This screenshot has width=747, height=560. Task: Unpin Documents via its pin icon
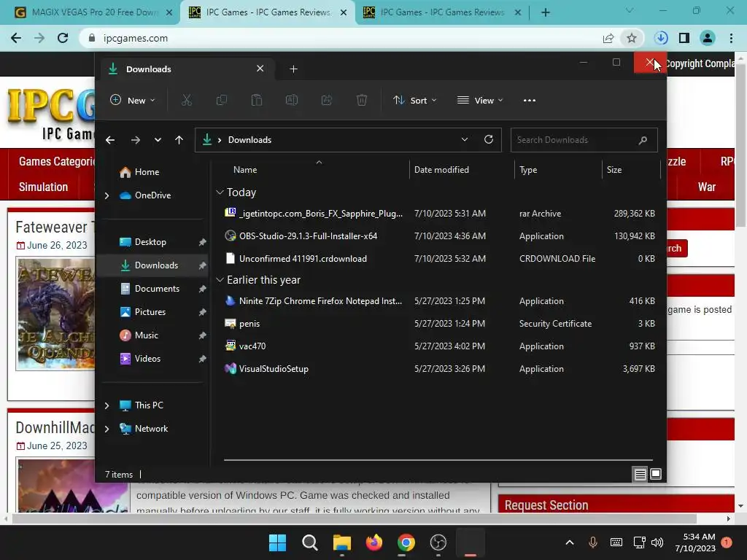coord(202,289)
